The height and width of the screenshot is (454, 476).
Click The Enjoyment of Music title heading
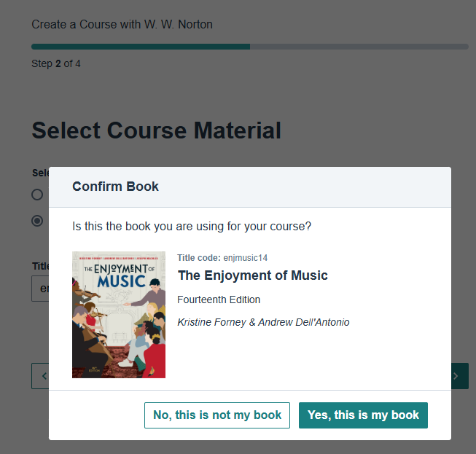(x=253, y=275)
